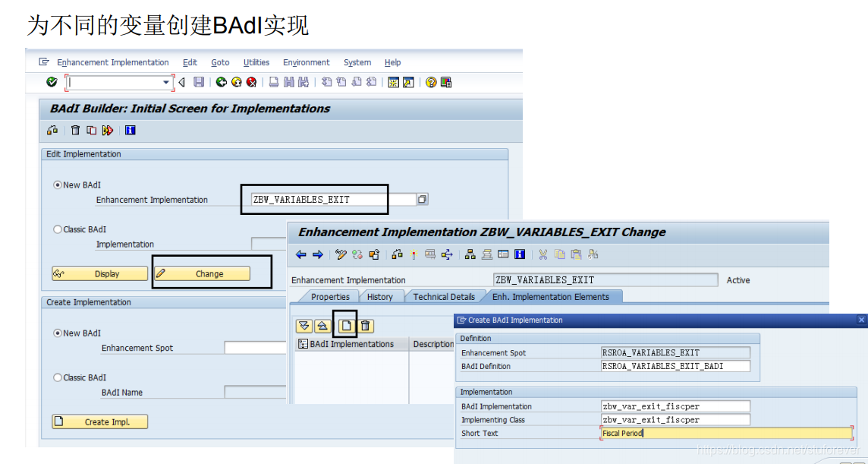The image size is (868, 464).
Task: Open the Goto menu
Action: click(x=220, y=62)
